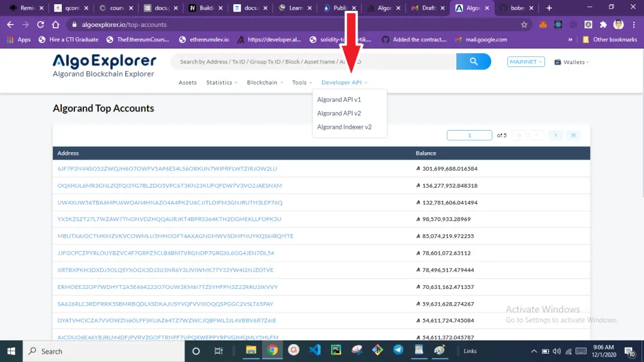Click the browser forward arrow
Screen dimensions: 644x362
click(25, 25)
